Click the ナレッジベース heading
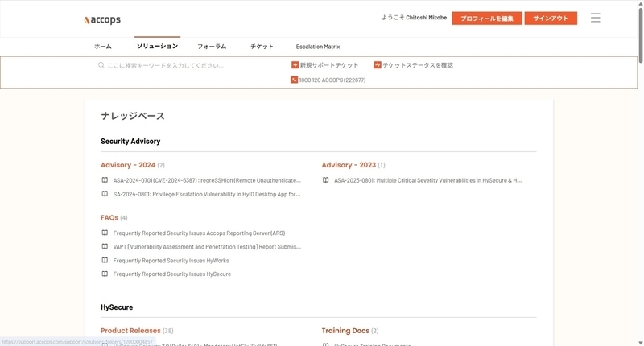 (x=133, y=116)
